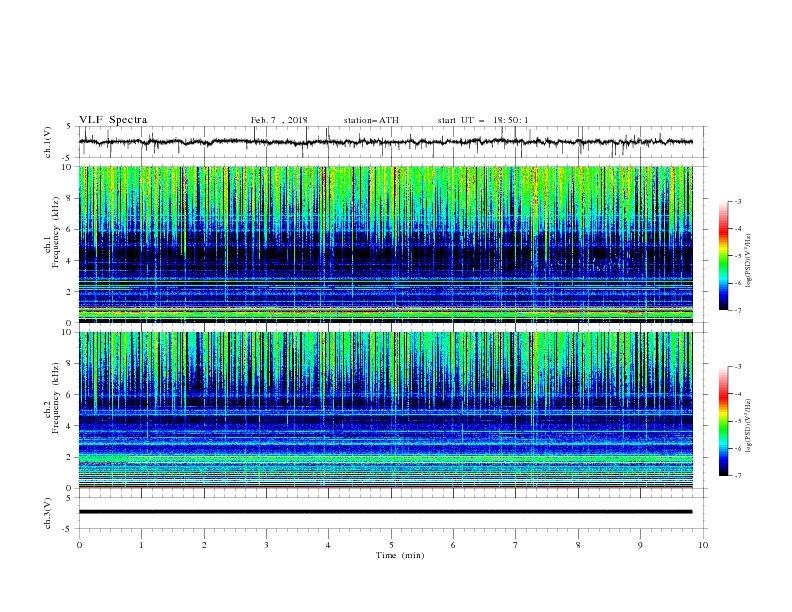Viewport: 792px width, 612px height.
Task: Click the ch.1 spectrogram color bar
Action: [x=723, y=255]
